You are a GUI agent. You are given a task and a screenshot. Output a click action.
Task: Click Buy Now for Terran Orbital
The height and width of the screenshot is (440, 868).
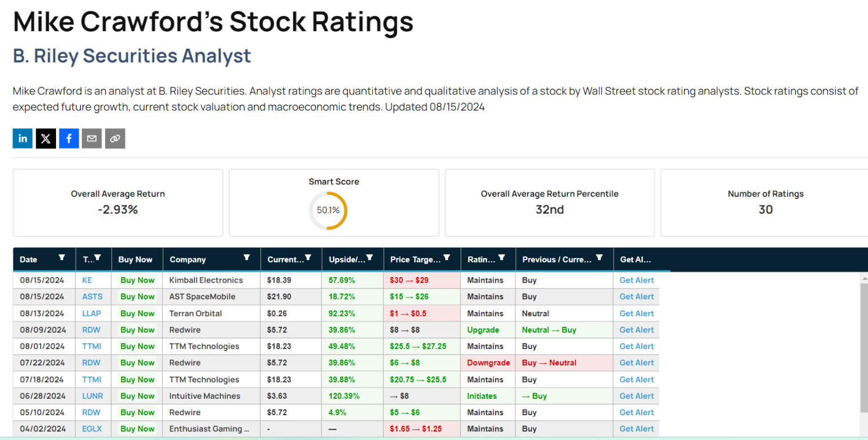pos(137,313)
